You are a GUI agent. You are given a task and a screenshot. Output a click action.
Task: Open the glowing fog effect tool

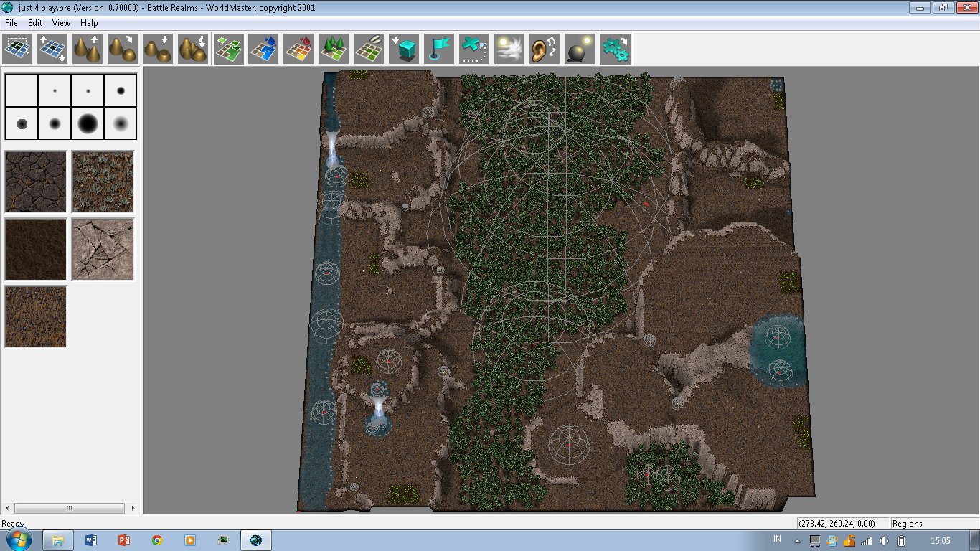[x=509, y=50]
